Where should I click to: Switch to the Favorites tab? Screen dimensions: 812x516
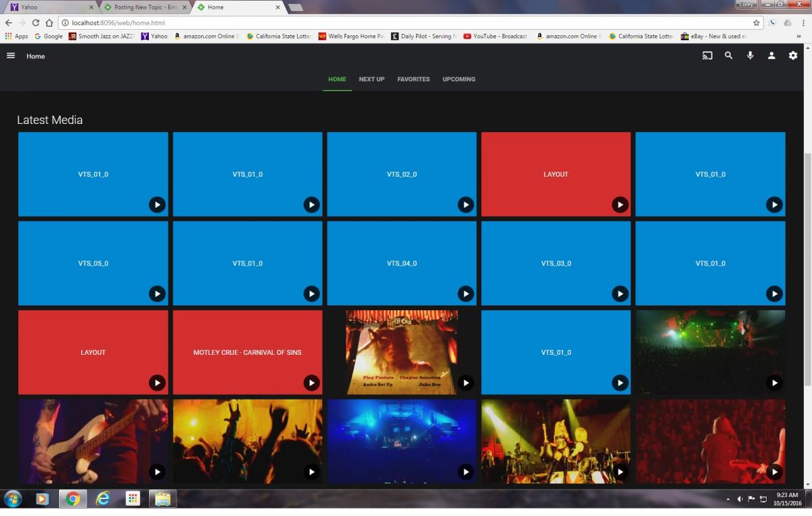pos(413,79)
